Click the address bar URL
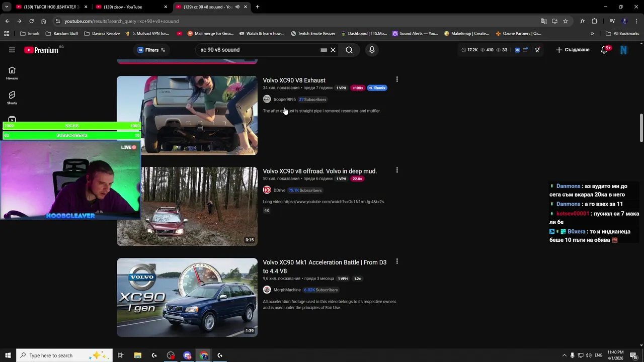The height and width of the screenshot is (362, 644). pyautogui.click(x=121, y=21)
